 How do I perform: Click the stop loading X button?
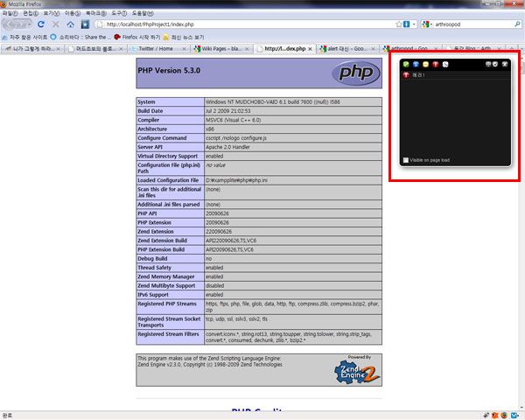point(56,24)
